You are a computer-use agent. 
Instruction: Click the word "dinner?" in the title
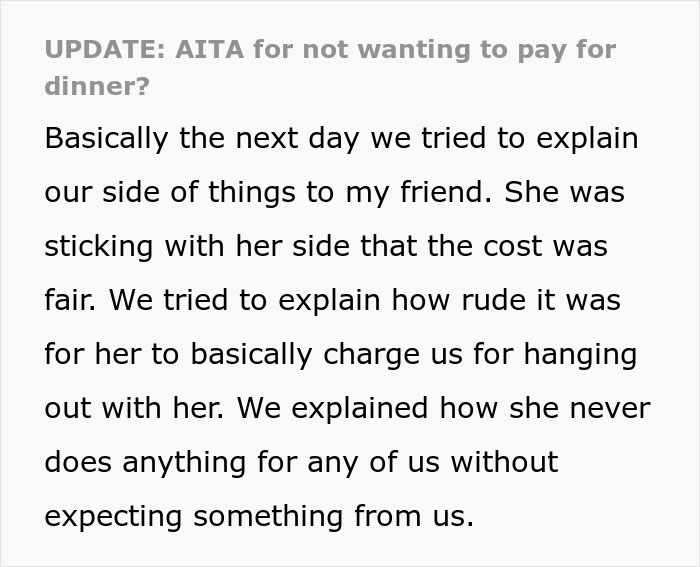coord(96,85)
